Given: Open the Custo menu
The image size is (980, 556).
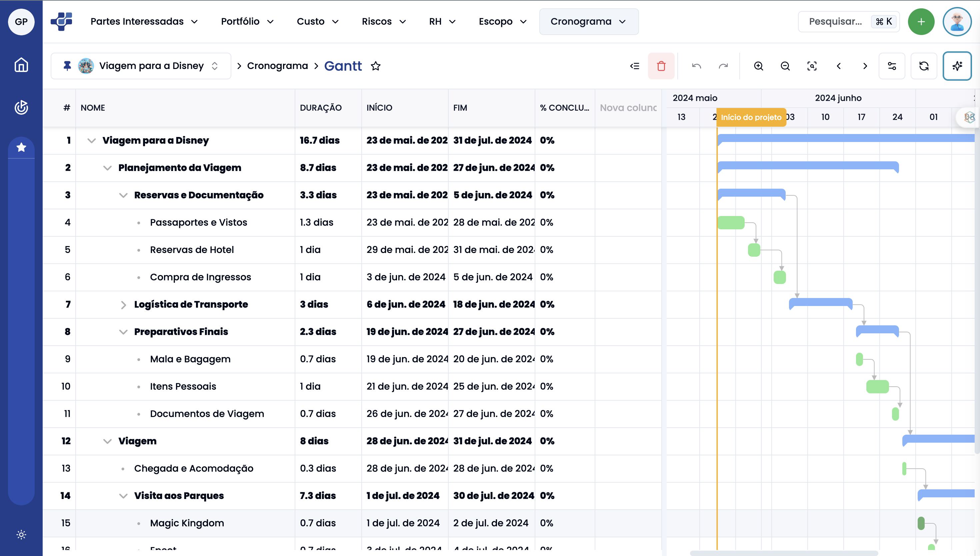Looking at the screenshot, I should [x=318, y=21].
